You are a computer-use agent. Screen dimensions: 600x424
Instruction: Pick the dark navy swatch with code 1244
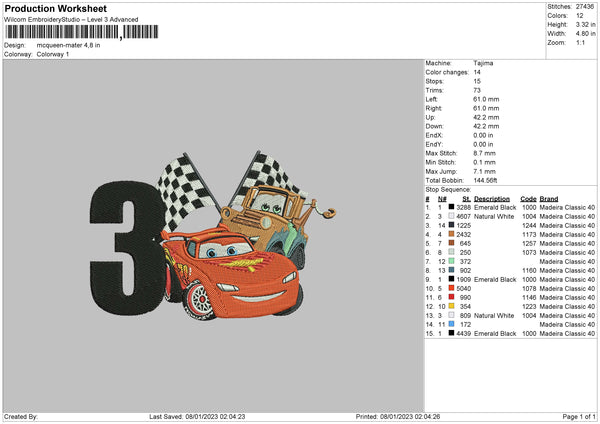[x=452, y=225]
